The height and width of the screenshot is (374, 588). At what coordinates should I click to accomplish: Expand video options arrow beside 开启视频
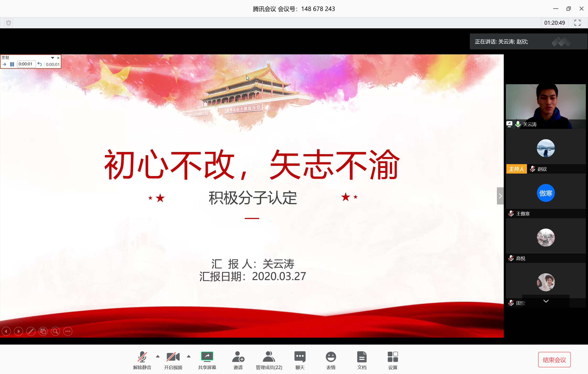tap(188, 356)
